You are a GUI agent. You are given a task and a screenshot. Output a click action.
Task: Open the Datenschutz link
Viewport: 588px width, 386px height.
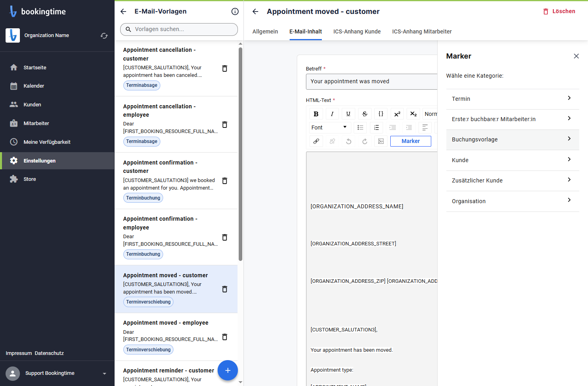tap(49, 353)
